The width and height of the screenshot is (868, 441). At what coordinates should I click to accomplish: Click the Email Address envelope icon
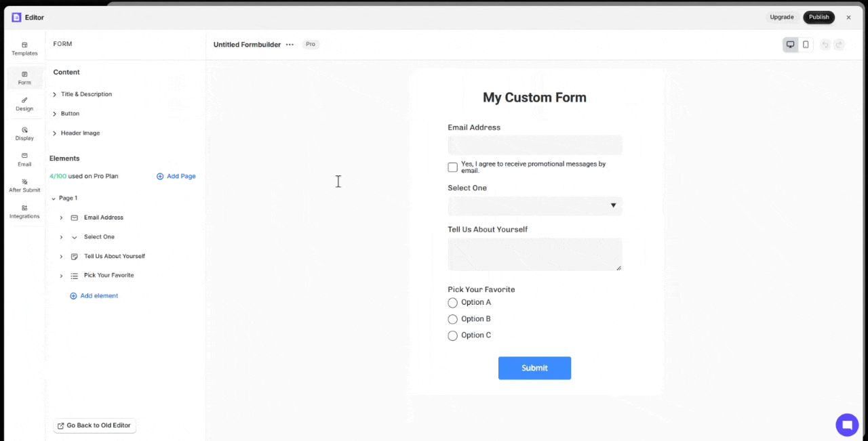75,217
